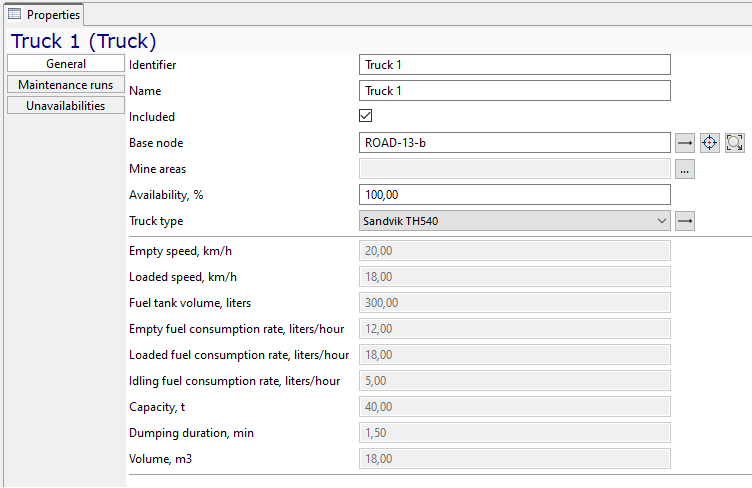Click the Dumping duration value 1,50
The height and width of the screenshot is (488, 752).
point(515,433)
